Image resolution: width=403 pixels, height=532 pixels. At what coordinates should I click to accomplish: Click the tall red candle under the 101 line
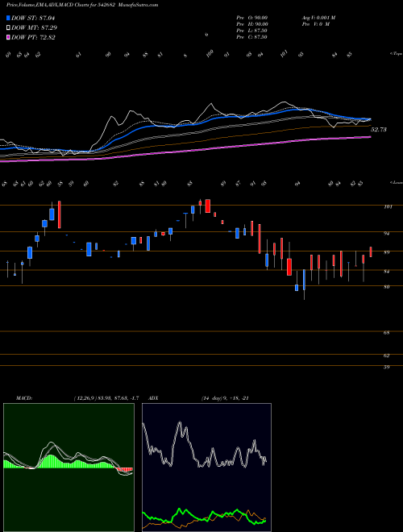[x=60, y=214]
